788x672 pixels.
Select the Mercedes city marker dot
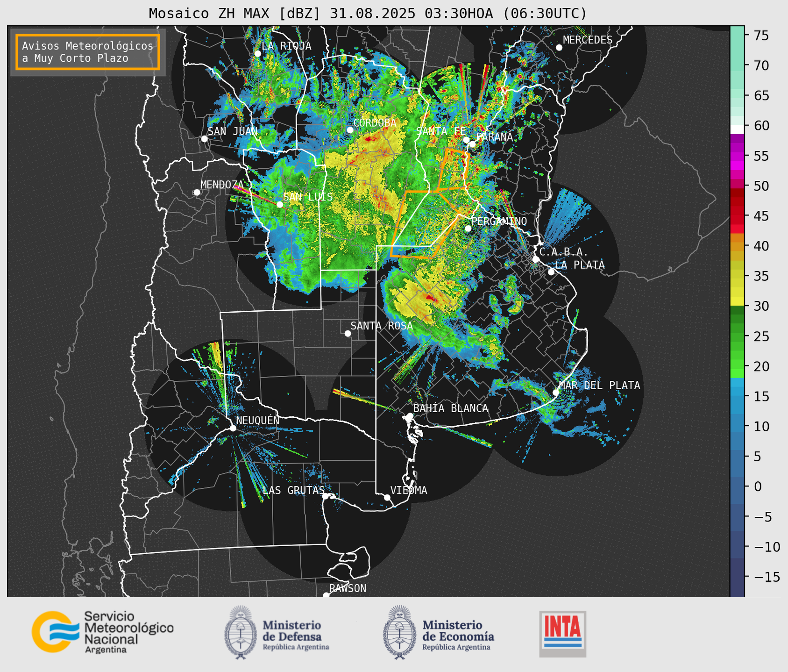[559, 48]
